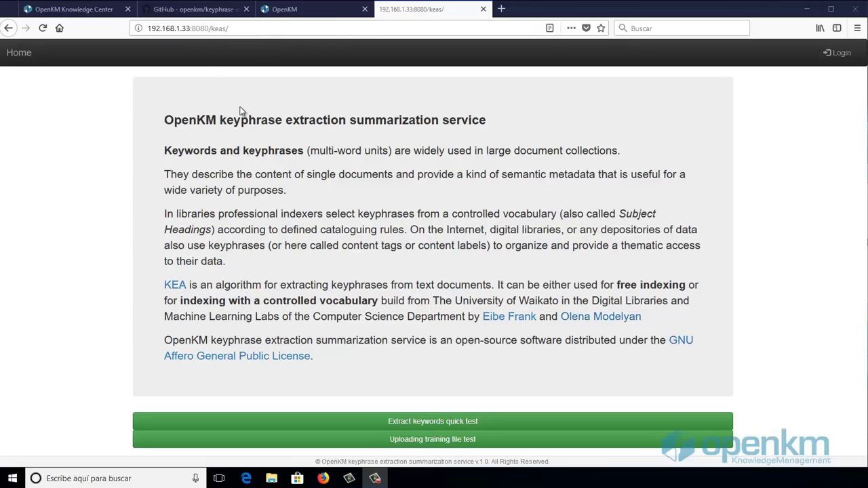This screenshot has width=868, height=488.
Task: Click Extract keywords quick test button
Action: click(x=433, y=421)
